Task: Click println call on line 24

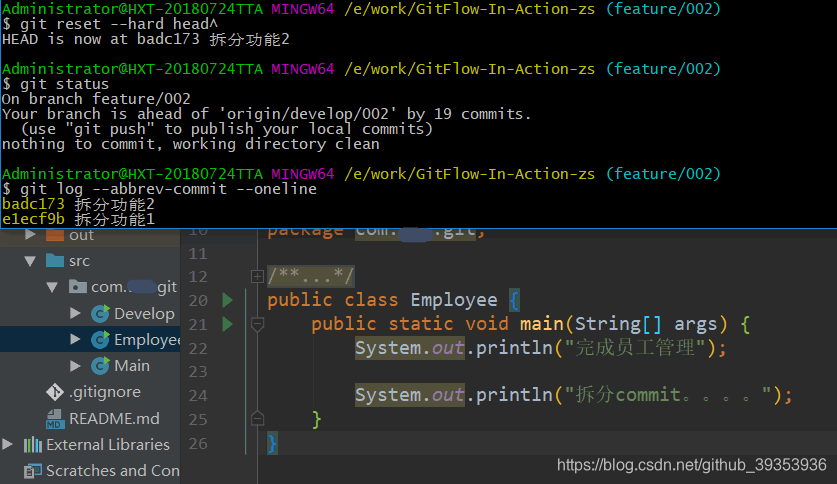Action: 514,395
